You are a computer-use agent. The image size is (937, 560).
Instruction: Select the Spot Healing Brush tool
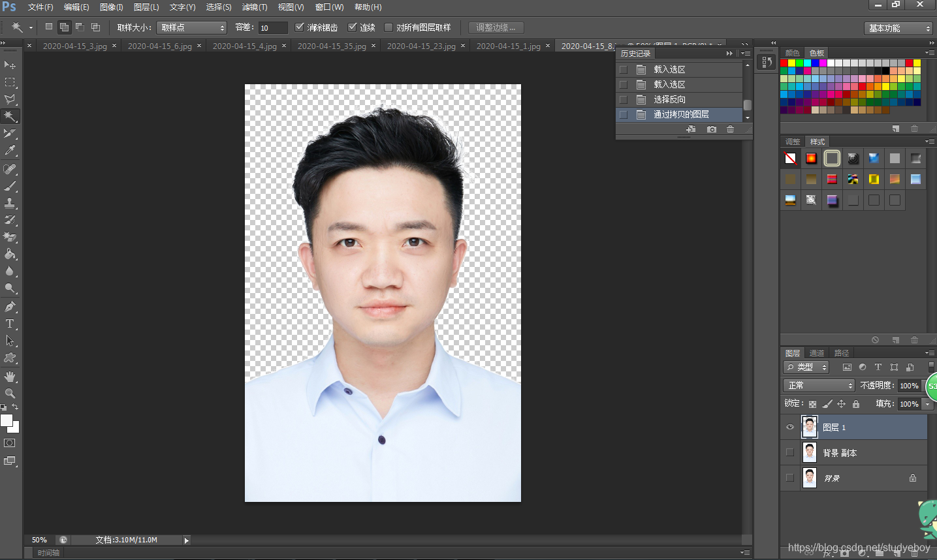(10, 169)
